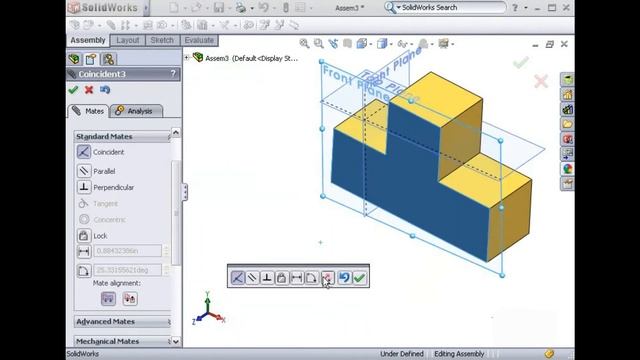Open the Appearances color wheel task pane tab
The width and height of the screenshot is (640, 360).
point(567,169)
